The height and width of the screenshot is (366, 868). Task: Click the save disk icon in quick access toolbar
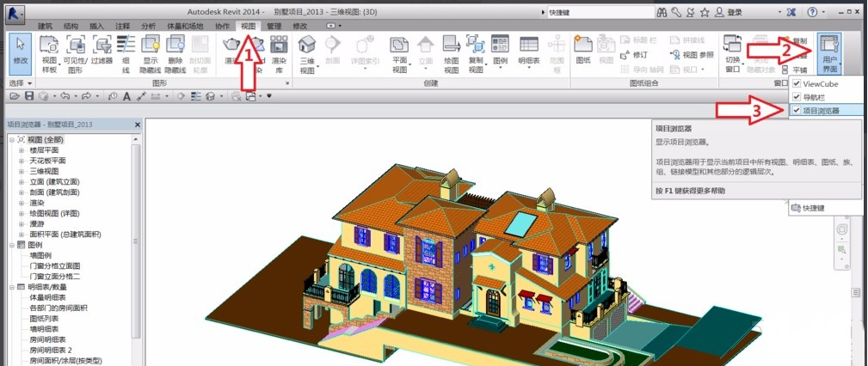click(x=28, y=96)
